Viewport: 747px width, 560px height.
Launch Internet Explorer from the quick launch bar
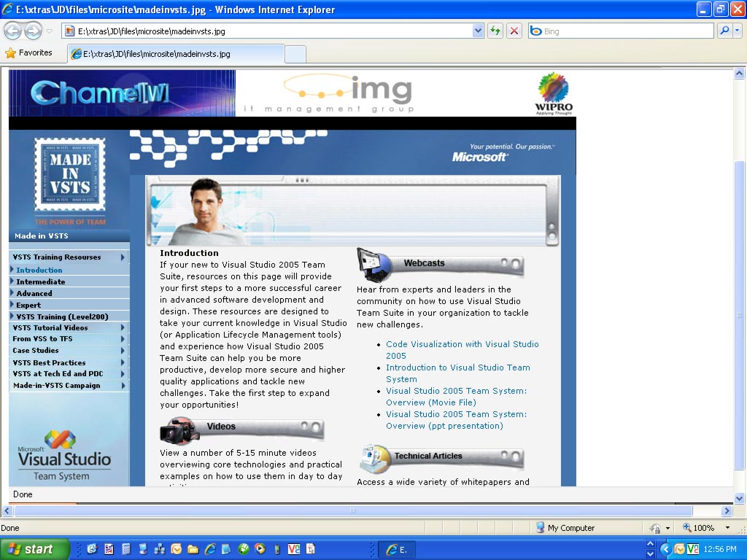point(210,549)
